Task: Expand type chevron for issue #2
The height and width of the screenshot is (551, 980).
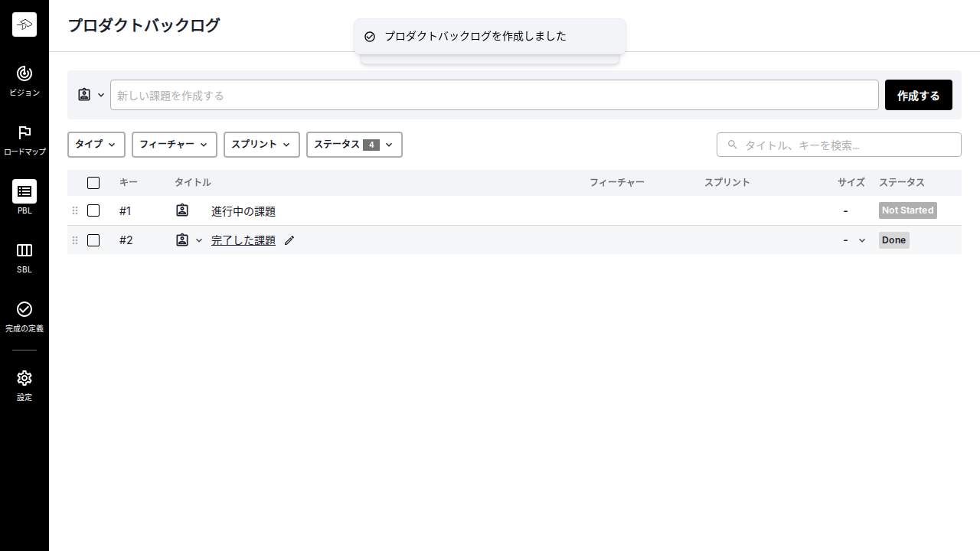Action: pos(199,240)
